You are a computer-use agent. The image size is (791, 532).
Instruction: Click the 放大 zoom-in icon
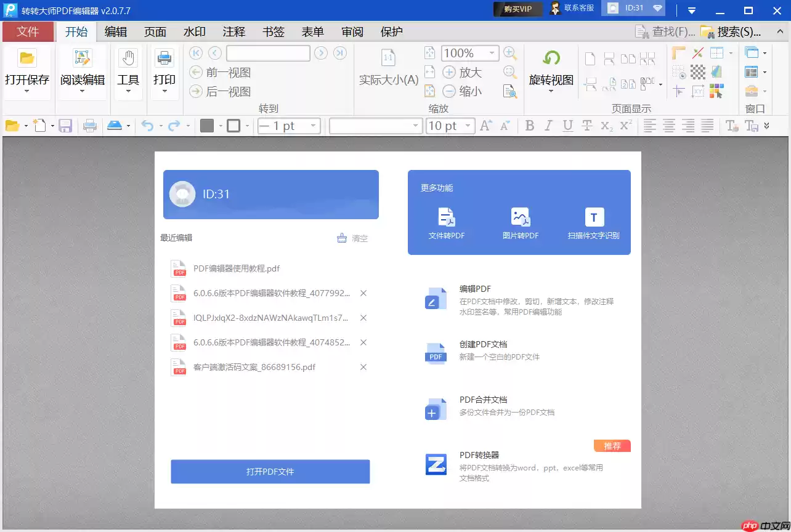tap(449, 72)
